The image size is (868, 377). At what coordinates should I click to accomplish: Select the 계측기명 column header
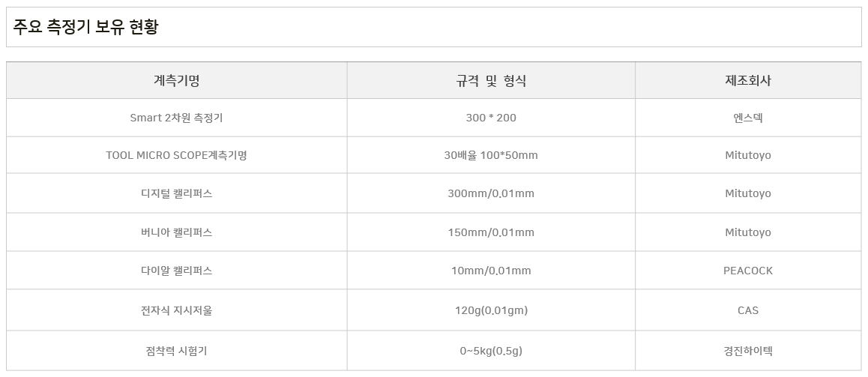[177, 80]
